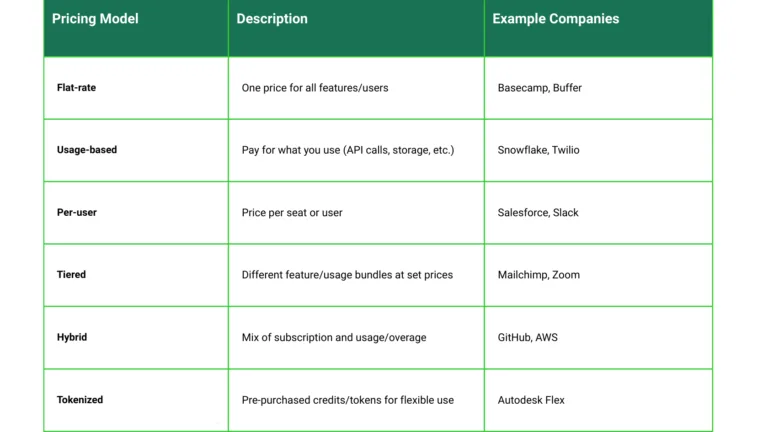Click the Example Companies column header

(x=555, y=19)
